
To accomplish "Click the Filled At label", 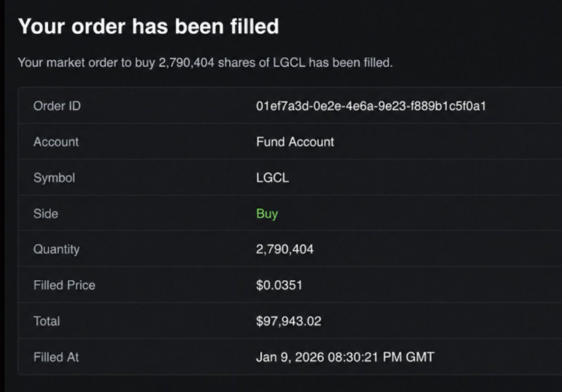I will pos(56,357).
